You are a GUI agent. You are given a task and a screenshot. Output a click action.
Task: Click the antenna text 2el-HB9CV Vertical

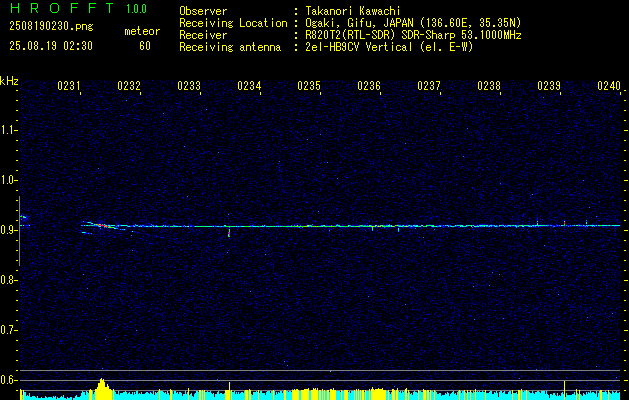tap(359, 47)
